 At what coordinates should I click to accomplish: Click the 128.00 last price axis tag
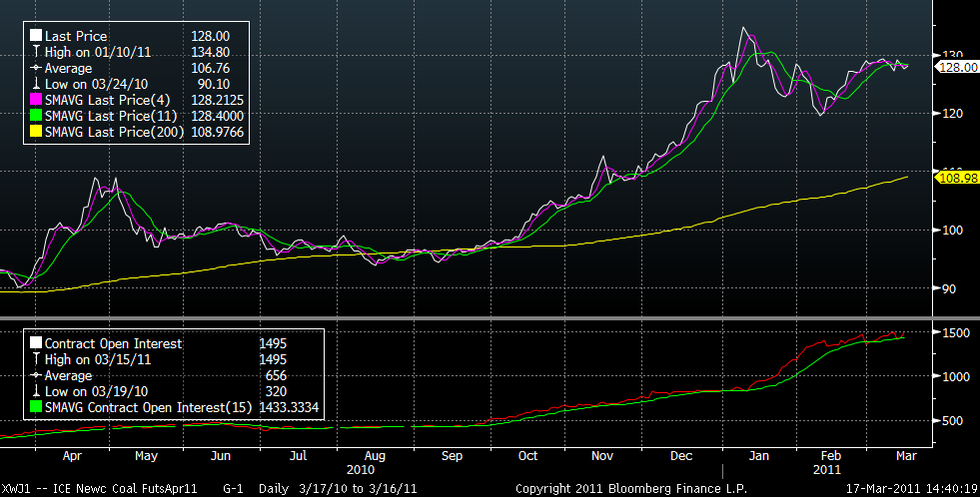(955, 66)
